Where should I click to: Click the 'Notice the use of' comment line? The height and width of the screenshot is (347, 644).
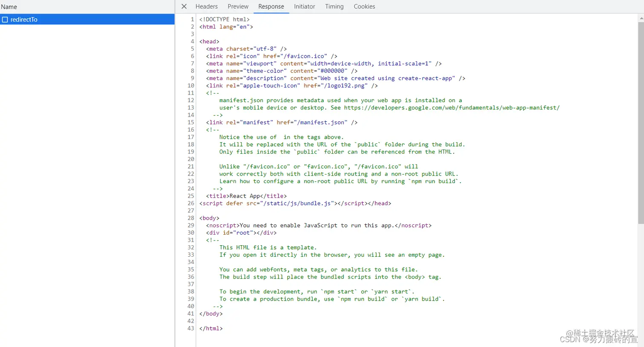pos(281,137)
